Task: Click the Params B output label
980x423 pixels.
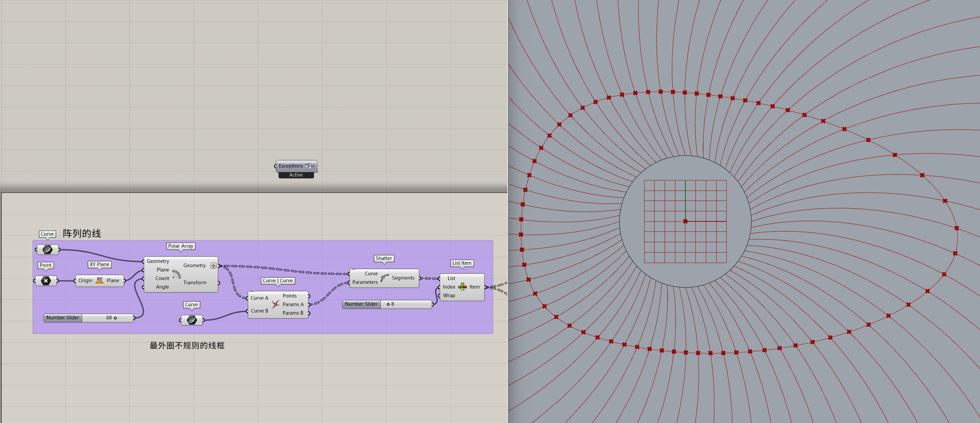Action: [x=293, y=313]
